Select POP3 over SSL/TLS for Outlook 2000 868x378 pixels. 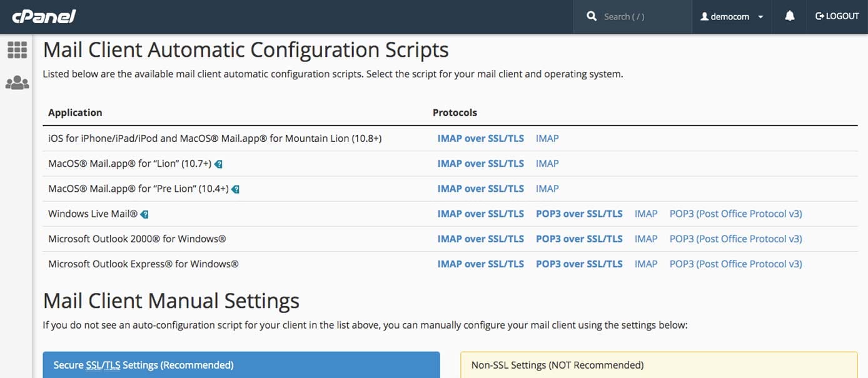579,239
